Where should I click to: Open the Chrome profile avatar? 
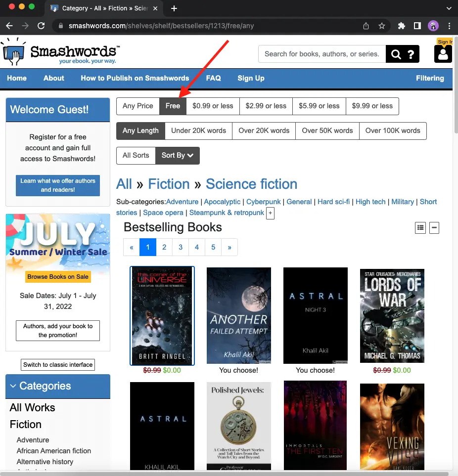point(433,26)
